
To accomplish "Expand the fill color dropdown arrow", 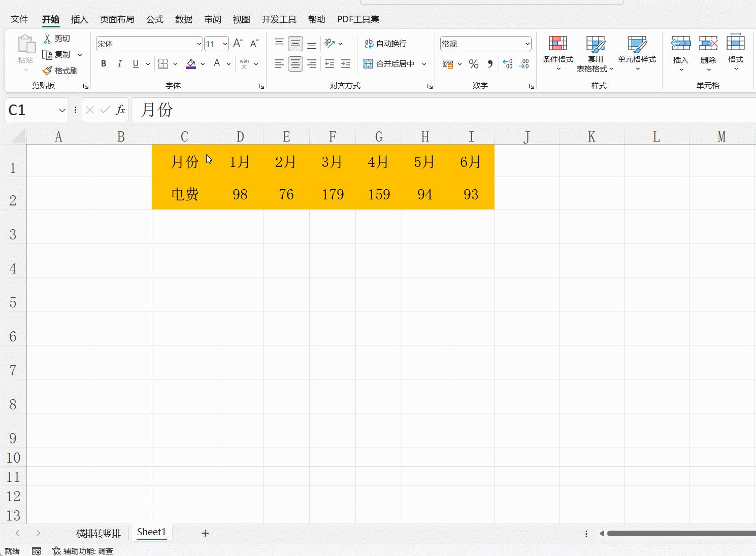I will click(203, 64).
